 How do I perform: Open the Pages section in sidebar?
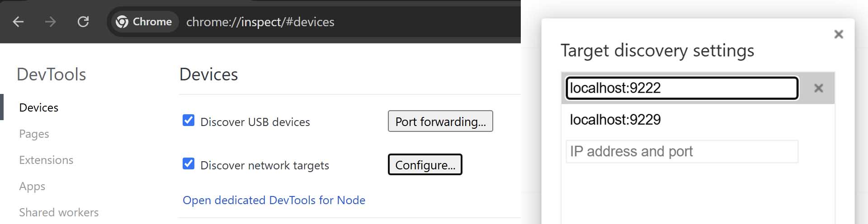34,134
